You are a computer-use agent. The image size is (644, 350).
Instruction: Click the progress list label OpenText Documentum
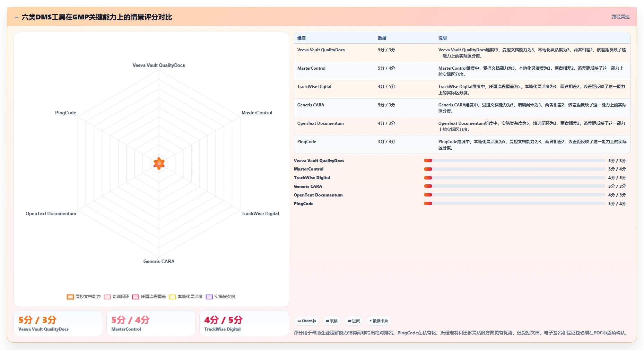pos(318,195)
